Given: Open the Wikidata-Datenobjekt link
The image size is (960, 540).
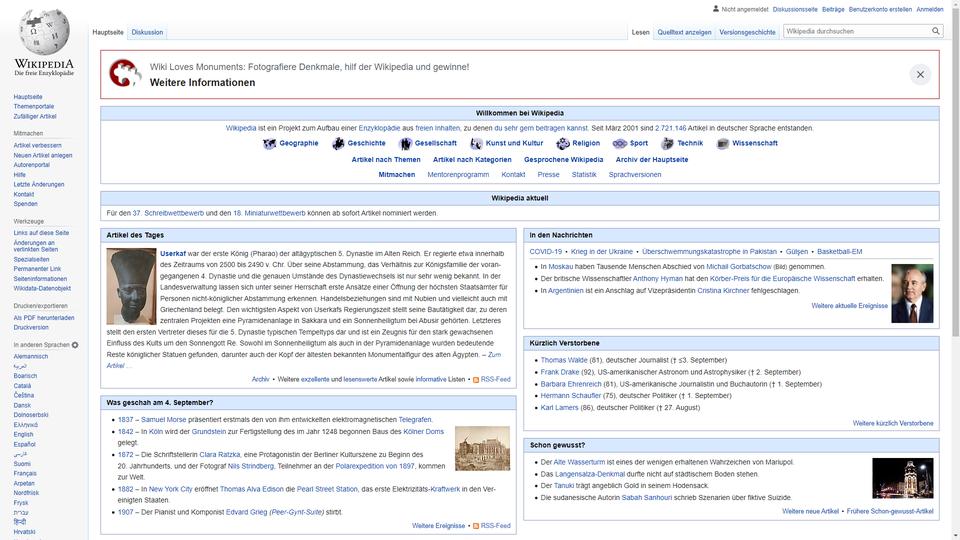Looking at the screenshot, I should click(x=42, y=288).
